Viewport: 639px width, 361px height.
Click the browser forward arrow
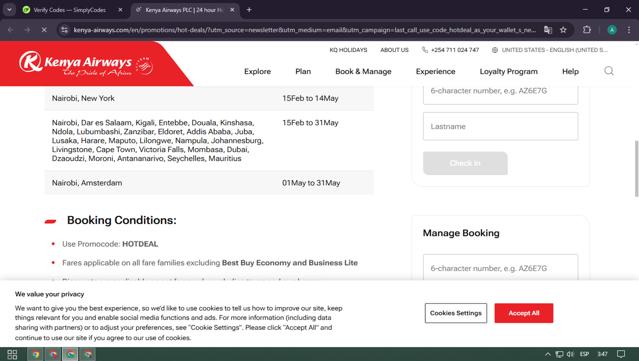click(x=27, y=30)
